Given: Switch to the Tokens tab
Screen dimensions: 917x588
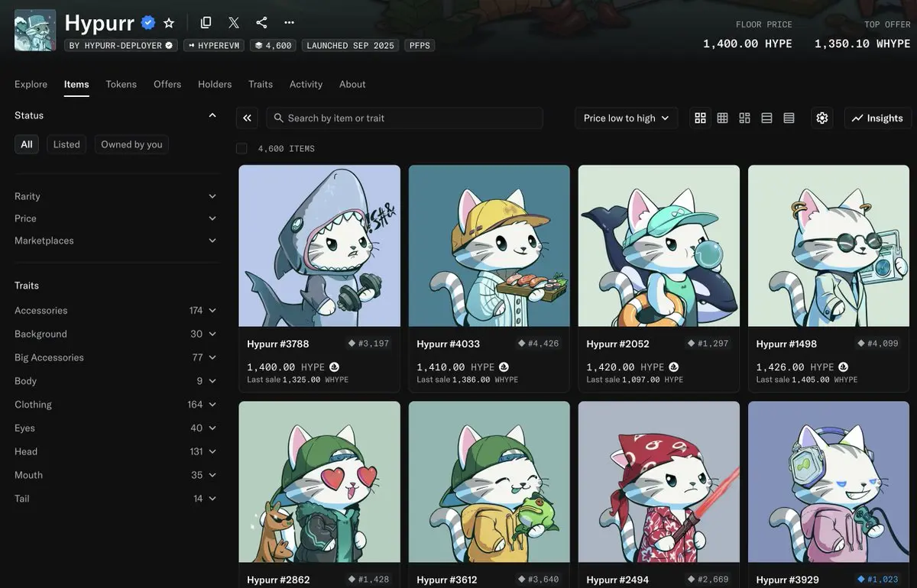Looking at the screenshot, I should pos(121,84).
